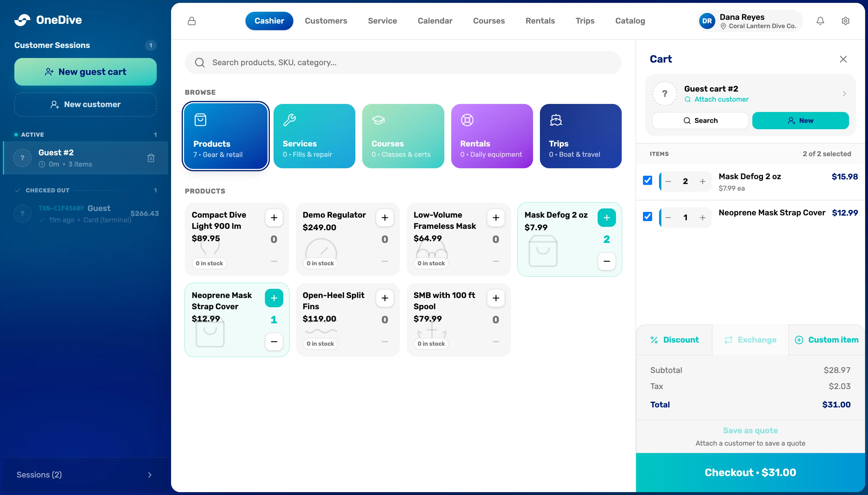The height and width of the screenshot is (495, 868).
Task: Increase Neoprene Mask Strap Cover on its card
Action: tap(274, 298)
